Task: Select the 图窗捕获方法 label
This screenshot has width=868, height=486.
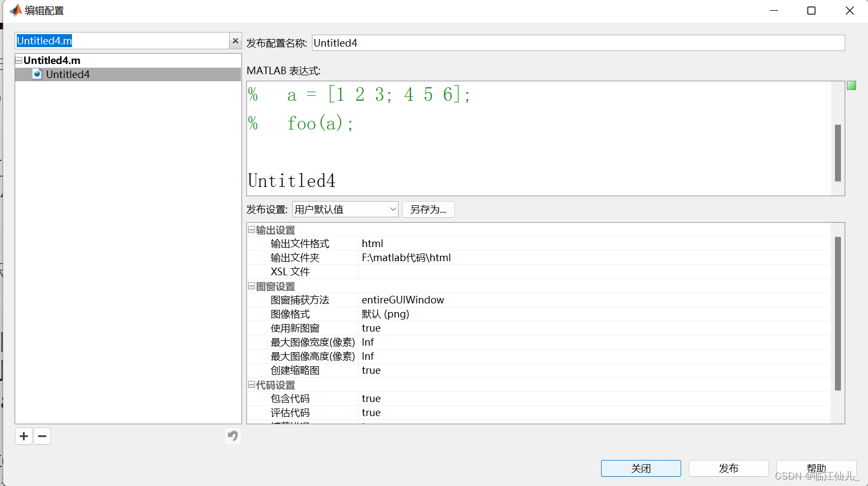Action: [x=300, y=300]
